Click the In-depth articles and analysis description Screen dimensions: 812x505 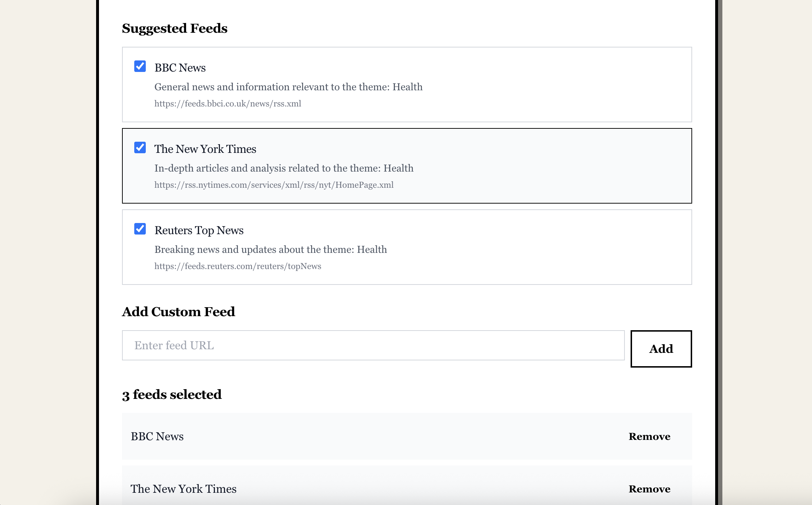[x=284, y=168]
